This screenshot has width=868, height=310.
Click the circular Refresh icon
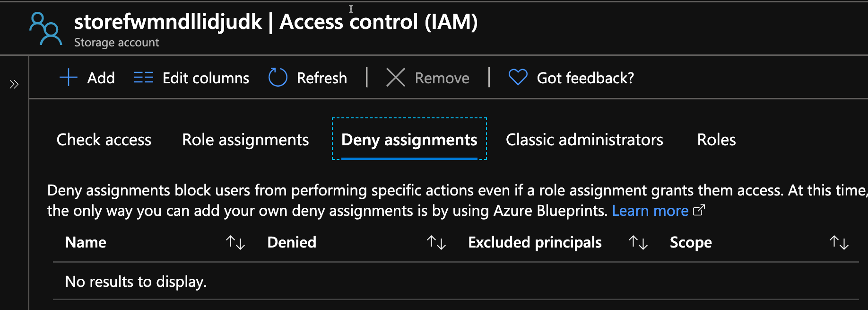pyautogui.click(x=278, y=78)
